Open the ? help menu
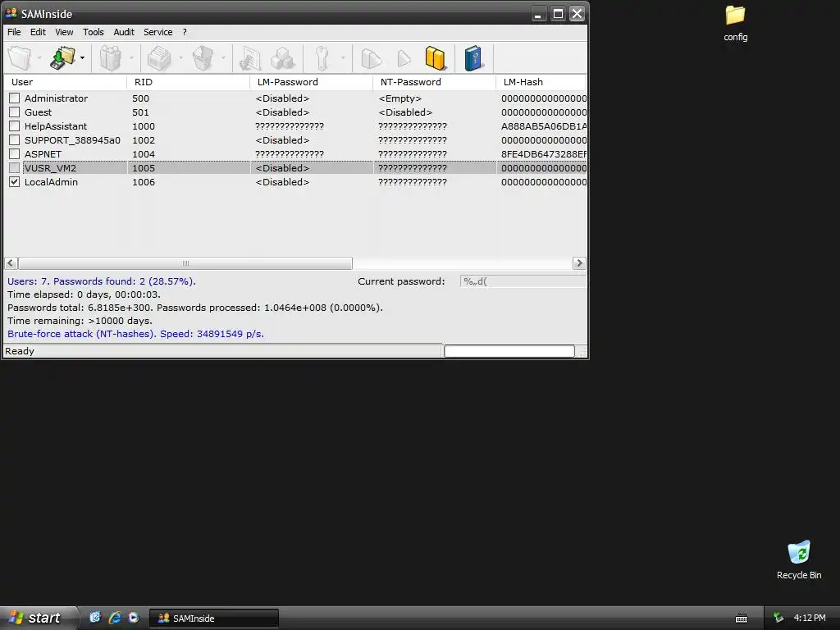 point(185,32)
